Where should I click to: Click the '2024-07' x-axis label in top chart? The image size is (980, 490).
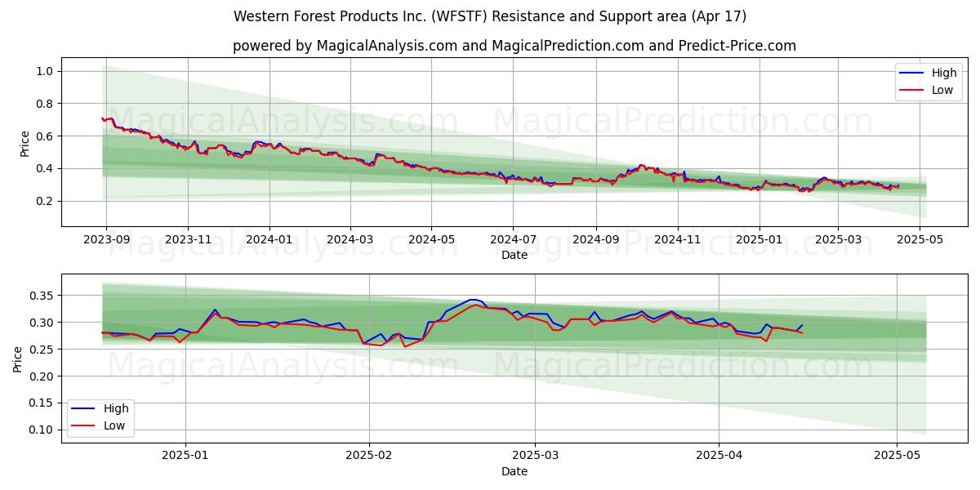[514, 241]
